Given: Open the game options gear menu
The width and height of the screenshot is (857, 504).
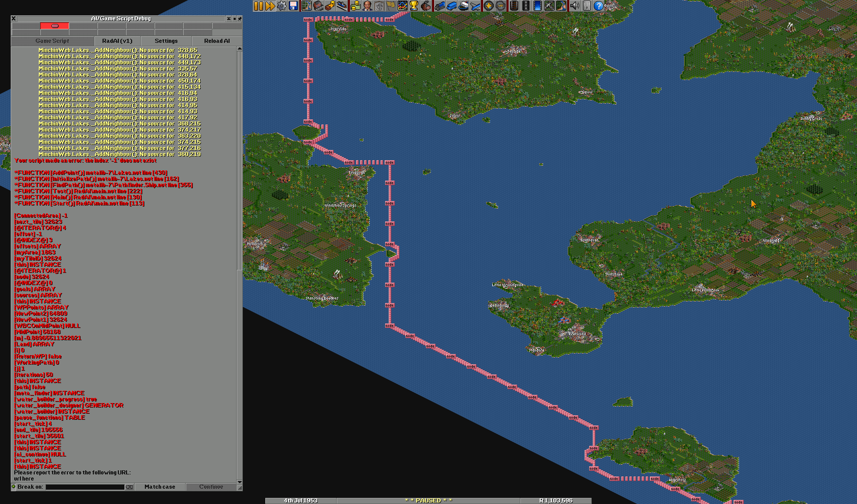Looking at the screenshot, I should (x=282, y=6).
